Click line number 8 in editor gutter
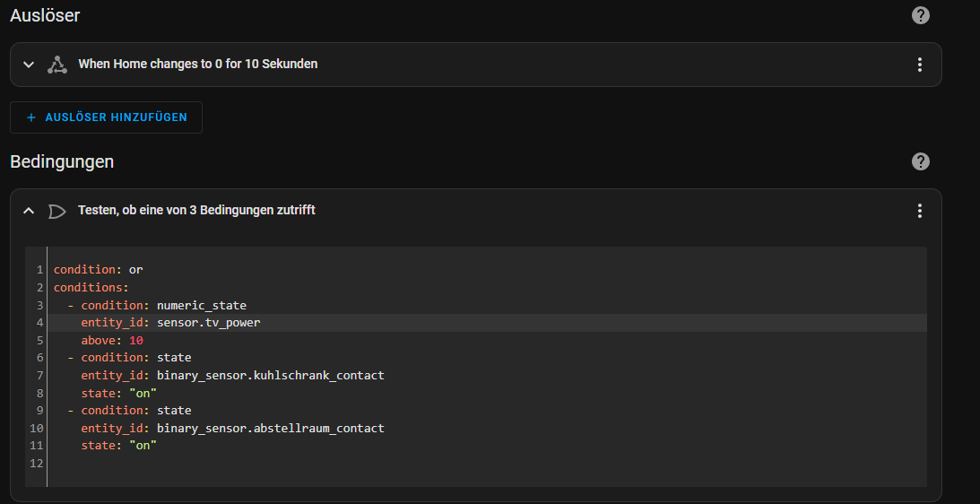Image resolution: width=980 pixels, height=504 pixels. (40, 394)
